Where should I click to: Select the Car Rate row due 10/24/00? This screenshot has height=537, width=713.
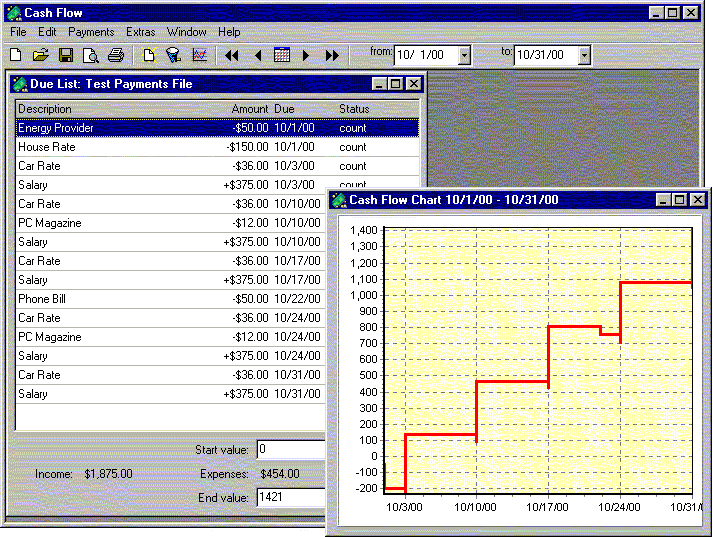pyautogui.click(x=171, y=318)
